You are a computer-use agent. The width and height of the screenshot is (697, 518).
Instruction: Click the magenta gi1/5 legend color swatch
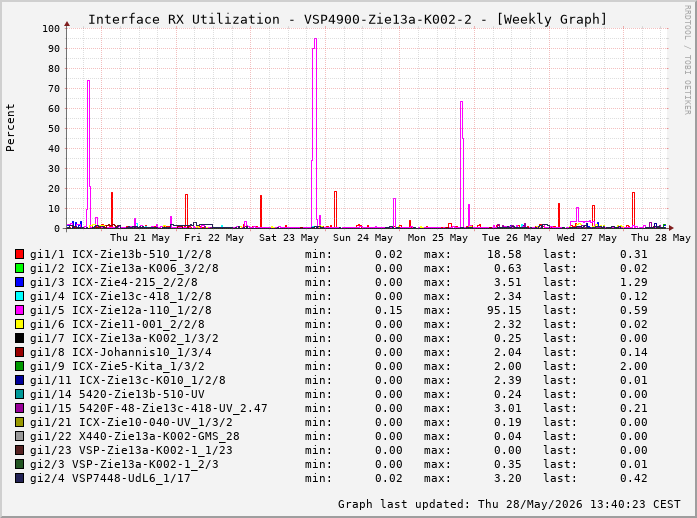click(19, 310)
